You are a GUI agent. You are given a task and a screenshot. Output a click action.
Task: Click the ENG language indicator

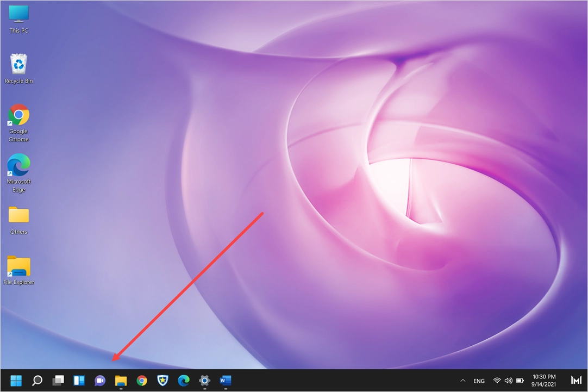pos(479,381)
